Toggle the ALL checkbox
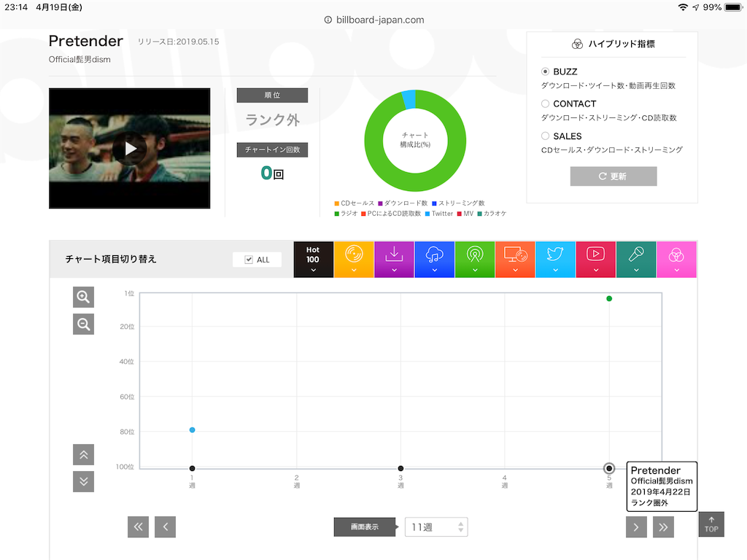747x560 pixels. pos(249,260)
